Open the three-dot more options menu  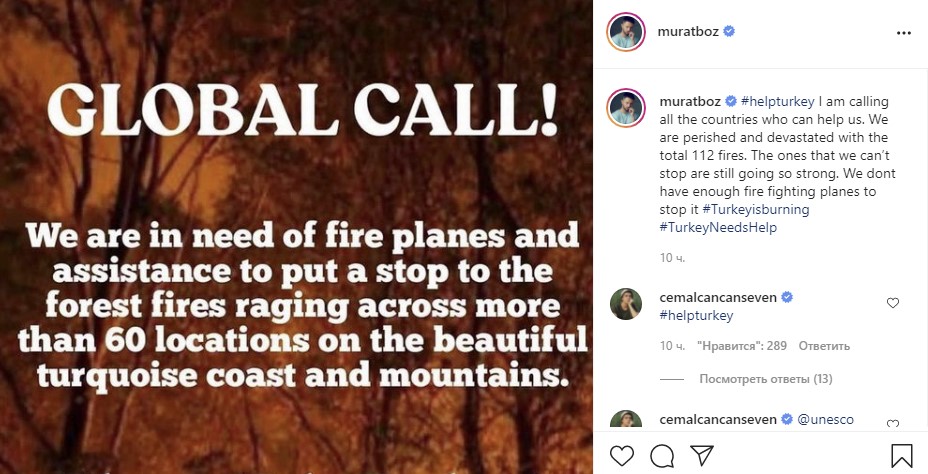904,32
